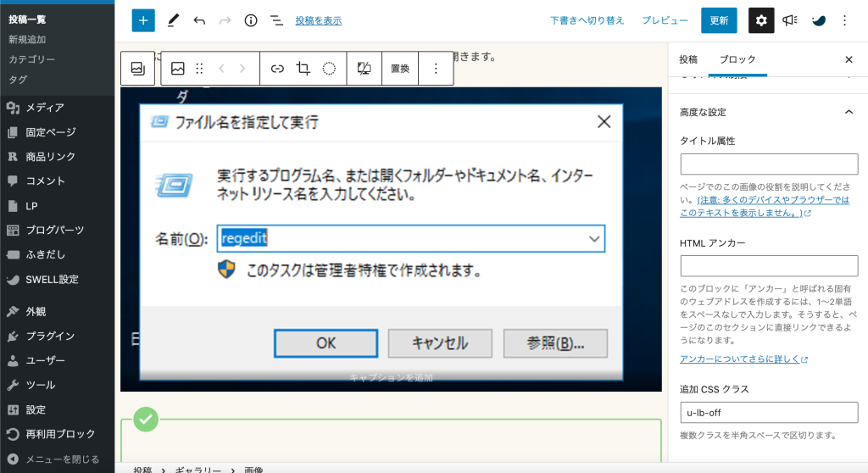Screen dimensions: 868x473
Task: Grab the block drag handle icon
Action: coord(199,68)
